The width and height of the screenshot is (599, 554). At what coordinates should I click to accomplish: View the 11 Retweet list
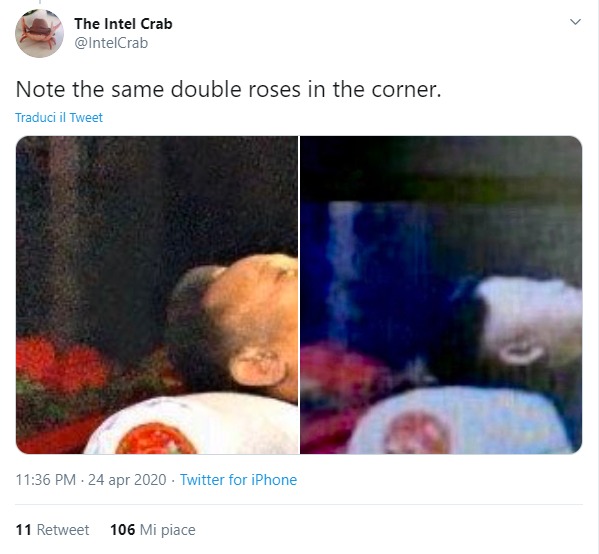point(52,530)
